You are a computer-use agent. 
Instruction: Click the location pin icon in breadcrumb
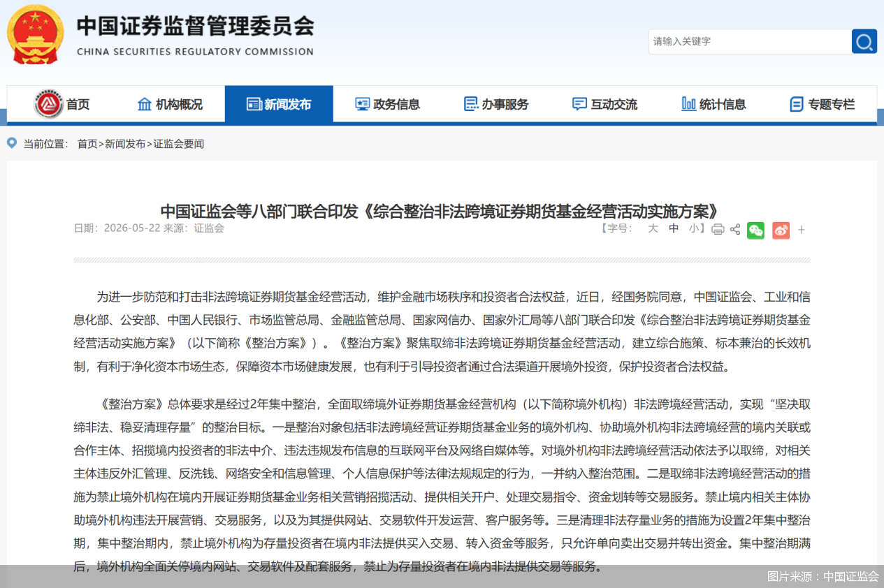point(12,143)
